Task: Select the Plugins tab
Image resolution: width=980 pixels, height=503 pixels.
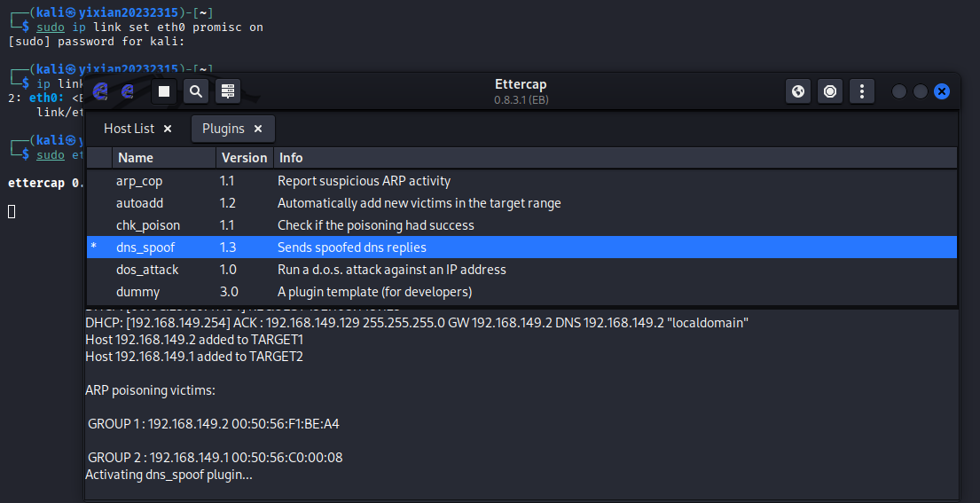Action: 223,129
